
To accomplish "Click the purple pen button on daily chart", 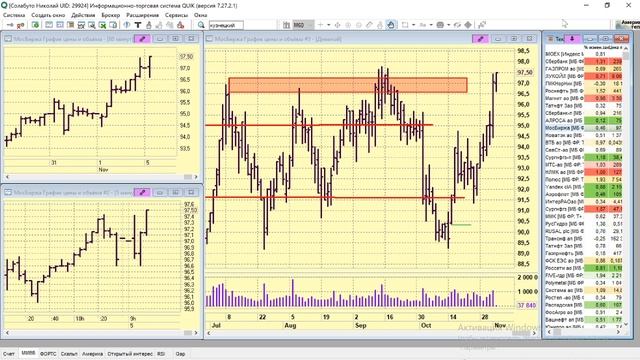I will [x=480, y=39].
